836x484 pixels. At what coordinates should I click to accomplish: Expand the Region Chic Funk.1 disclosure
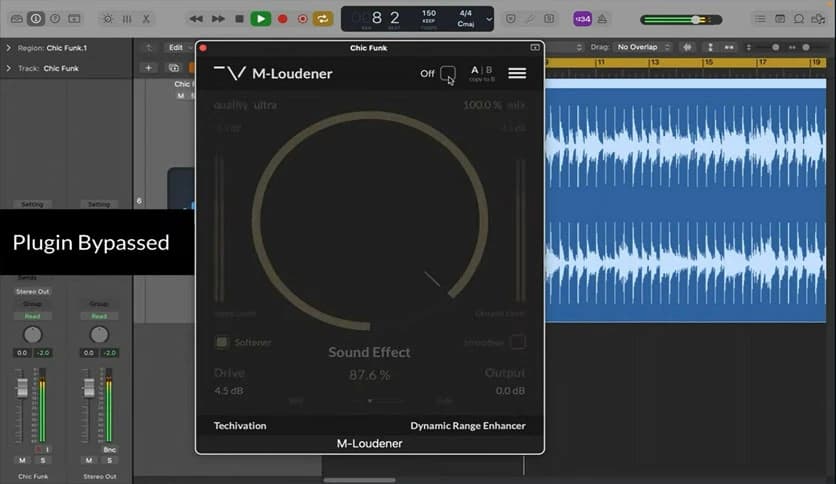click(x=8, y=48)
